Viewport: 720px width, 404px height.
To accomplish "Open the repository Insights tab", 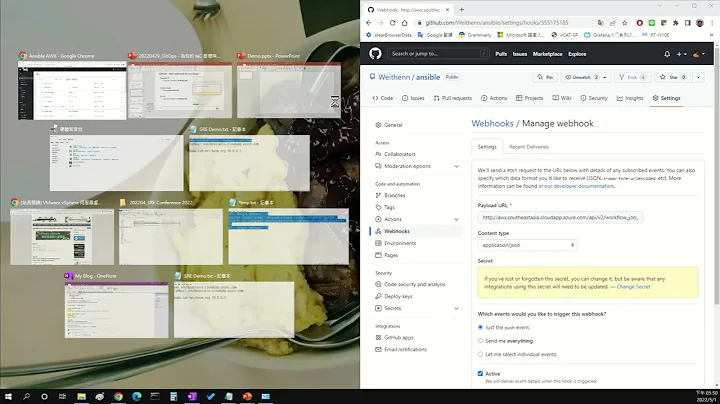I will [x=630, y=98].
